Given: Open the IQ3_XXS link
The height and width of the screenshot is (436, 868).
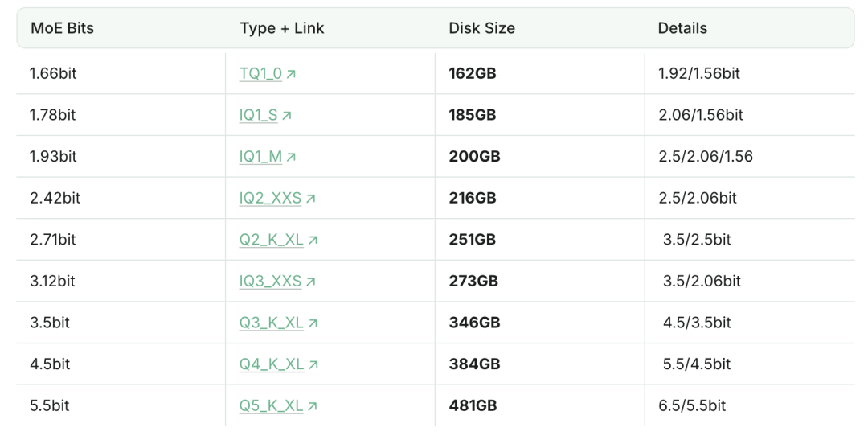Looking at the screenshot, I should tap(270, 281).
